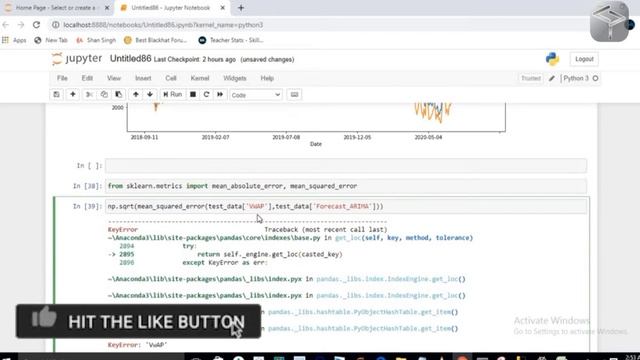Image resolution: width=640 pixels, height=360 pixels.
Task: Restart kernel and run all with the fast-forward icon
Action: pos(220,95)
